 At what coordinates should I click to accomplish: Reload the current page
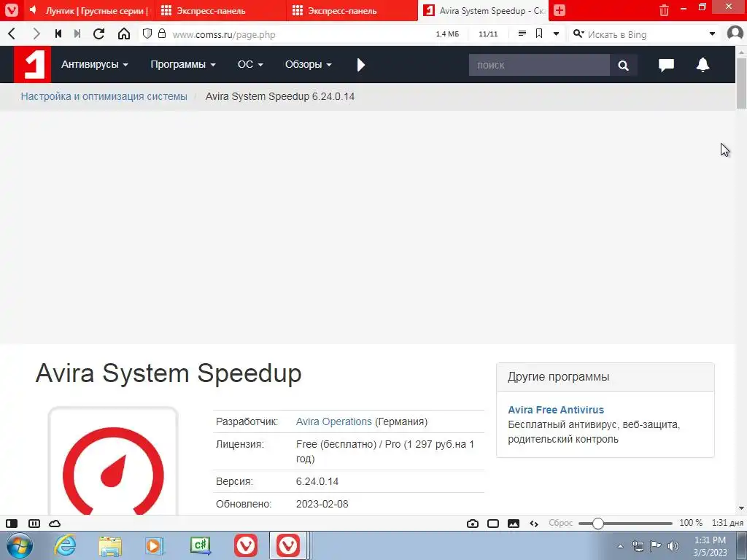point(98,34)
